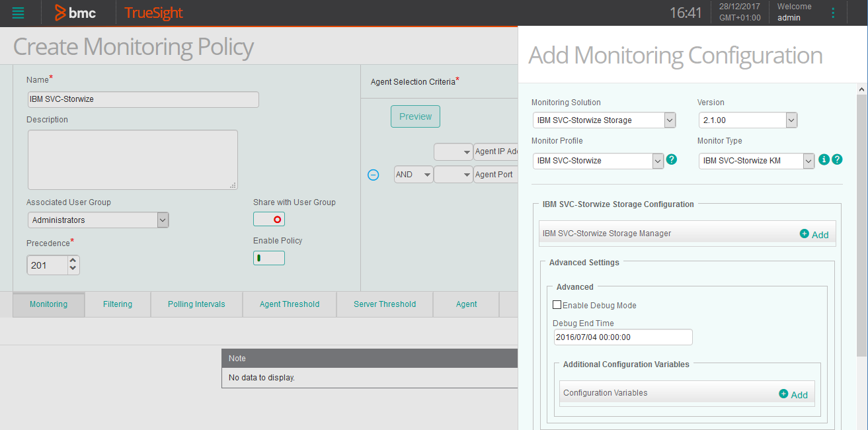Viewport: 868px width, 430px height.
Task: Click the Preview button
Action: (x=414, y=116)
